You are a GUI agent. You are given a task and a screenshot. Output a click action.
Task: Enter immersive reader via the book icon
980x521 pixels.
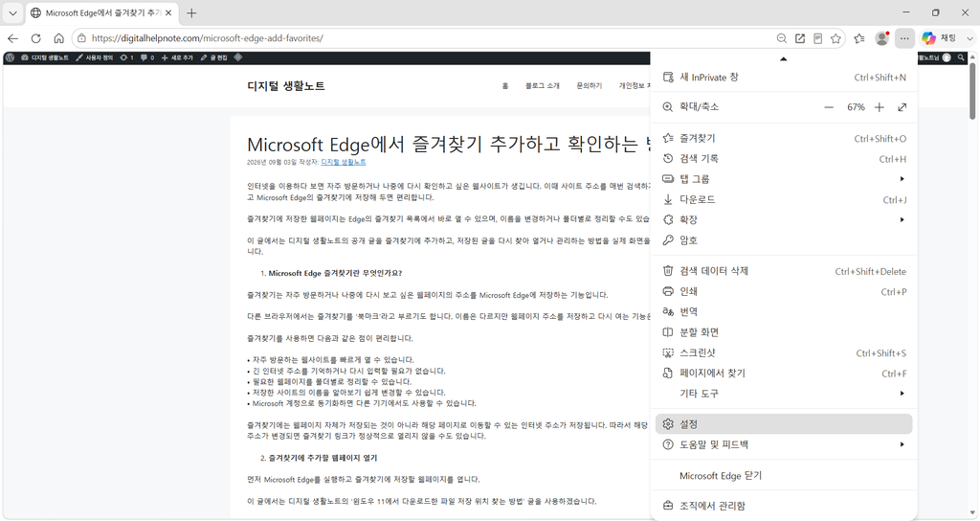point(817,38)
